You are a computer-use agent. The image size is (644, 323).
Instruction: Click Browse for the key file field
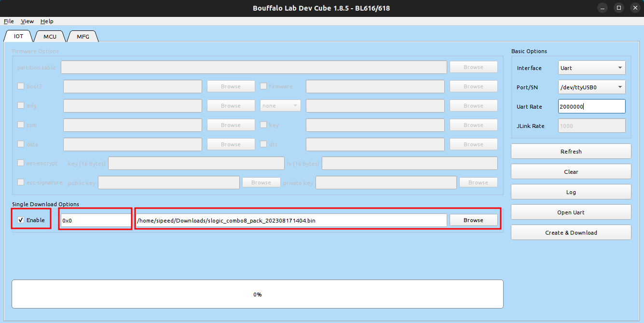click(473, 125)
